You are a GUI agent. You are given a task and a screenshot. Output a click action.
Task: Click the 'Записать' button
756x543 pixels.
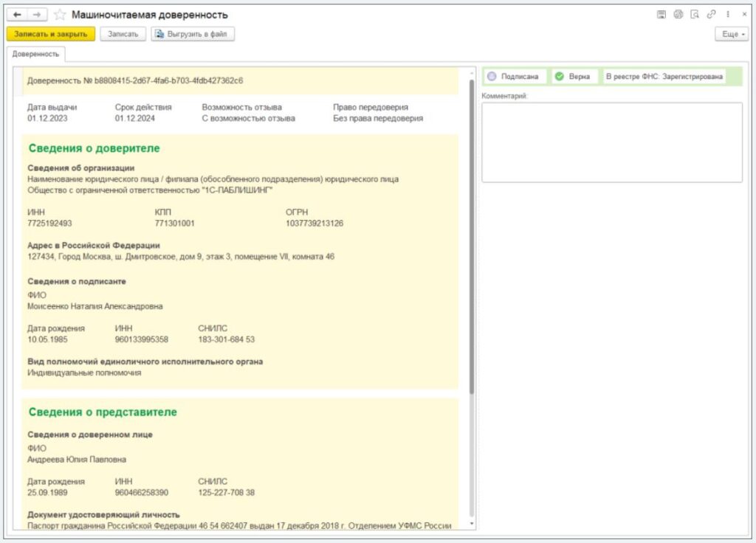(x=123, y=34)
